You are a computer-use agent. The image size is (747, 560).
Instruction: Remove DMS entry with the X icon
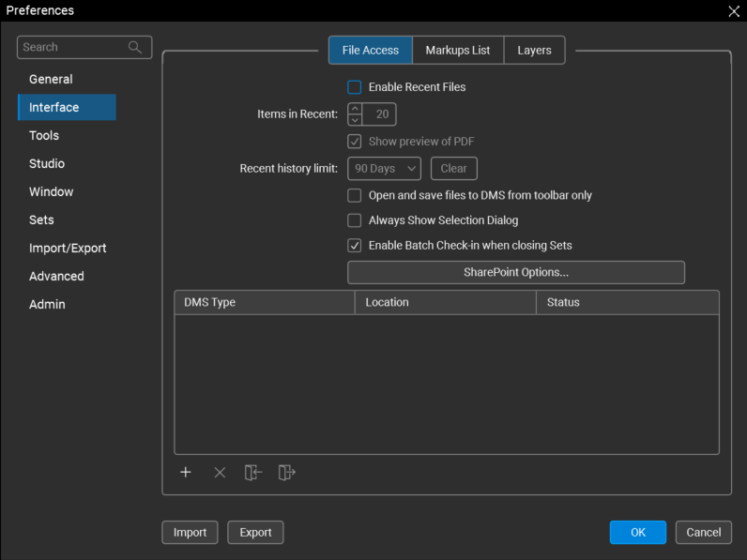tap(220, 473)
